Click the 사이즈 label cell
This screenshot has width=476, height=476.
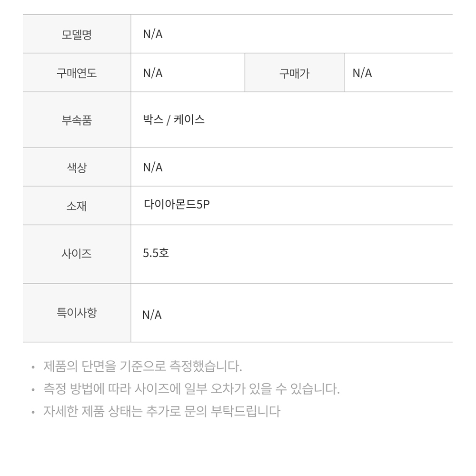click(77, 254)
